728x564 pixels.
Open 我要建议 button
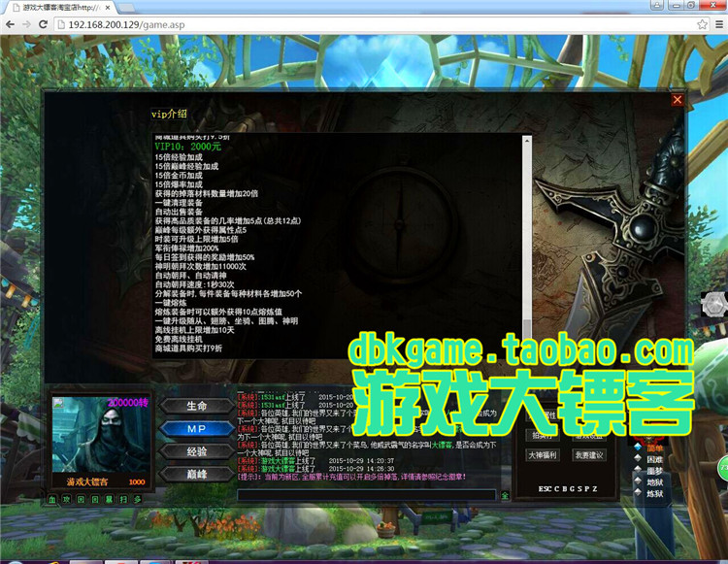[589, 455]
